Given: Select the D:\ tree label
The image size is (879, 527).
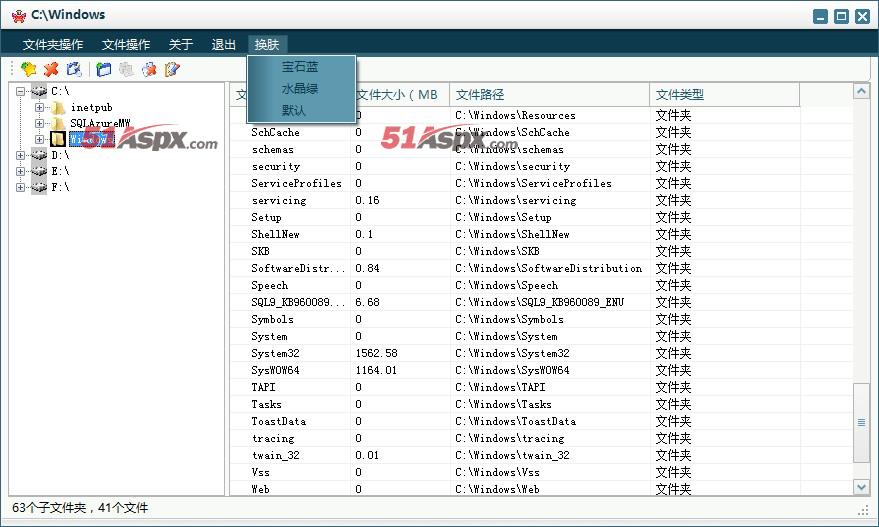Looking at the screenshot, I should (x=60, y=155).
